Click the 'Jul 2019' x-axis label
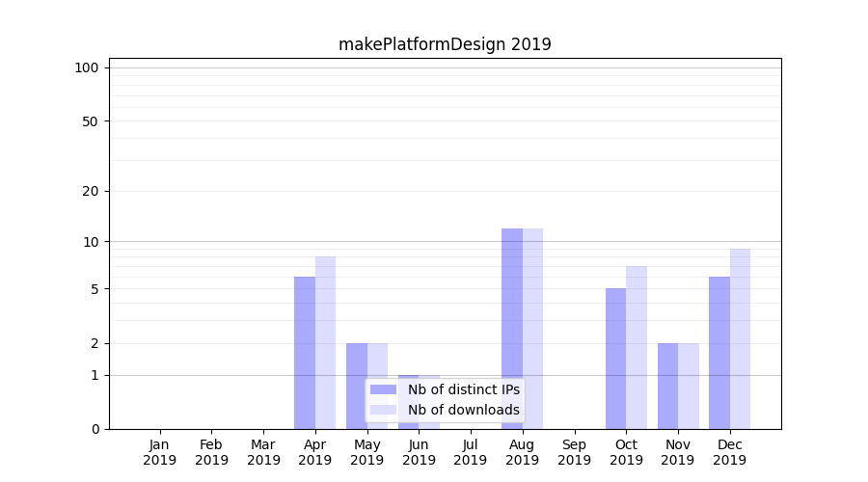The image size is (868, 482). click(x=471, y=452)
